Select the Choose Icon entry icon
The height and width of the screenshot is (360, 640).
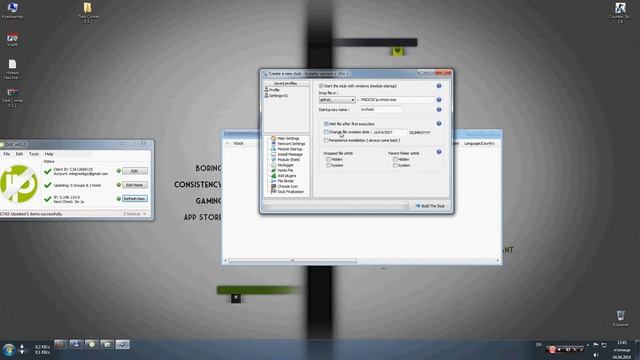pyautogui.click(x=273, y=186)
